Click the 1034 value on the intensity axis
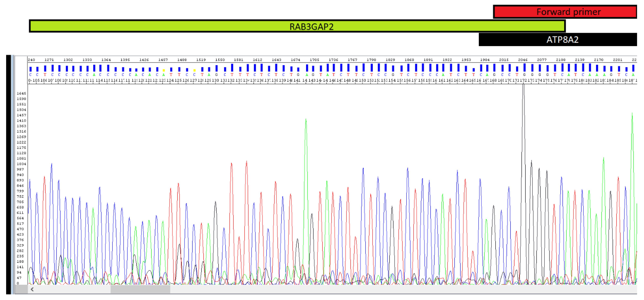Viewport: 644px width, 300px height. (21, 164)
